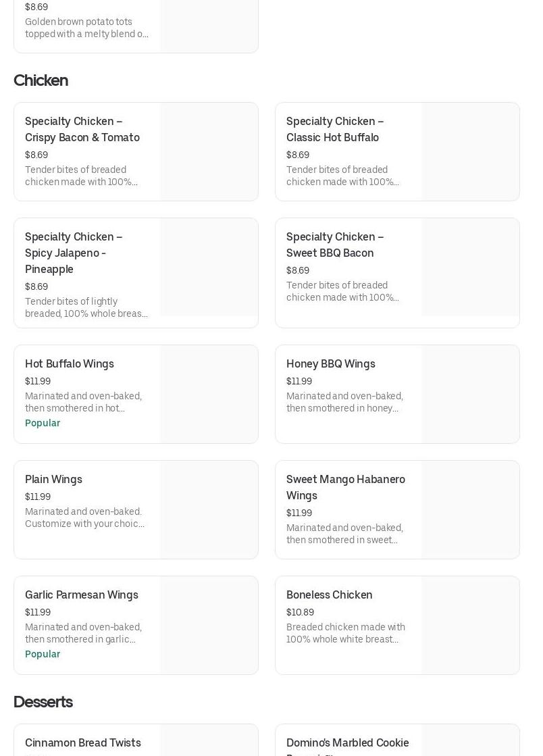Click the Honey BBQ Wings image placeholder
The image size is (543, 756).
(x=470, y=395)
